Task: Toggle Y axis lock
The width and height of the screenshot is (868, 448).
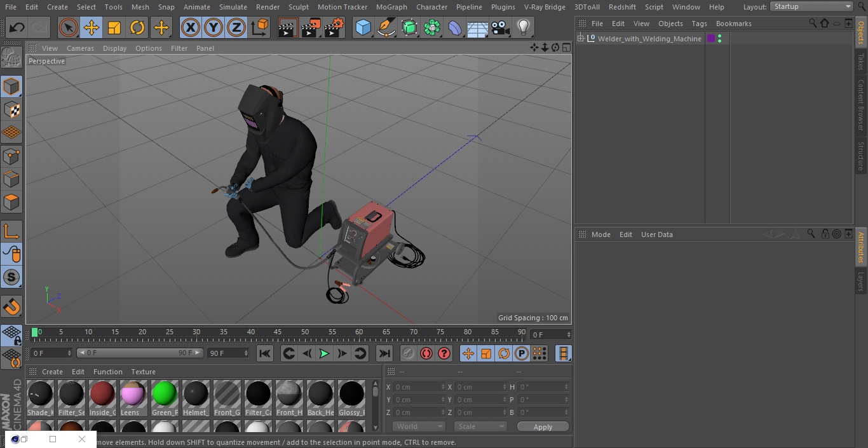Action: tap(213, 27)
